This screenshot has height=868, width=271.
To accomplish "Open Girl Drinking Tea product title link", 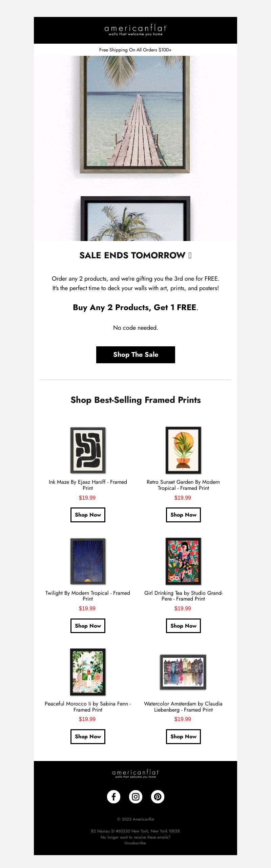I will [183, 596].
